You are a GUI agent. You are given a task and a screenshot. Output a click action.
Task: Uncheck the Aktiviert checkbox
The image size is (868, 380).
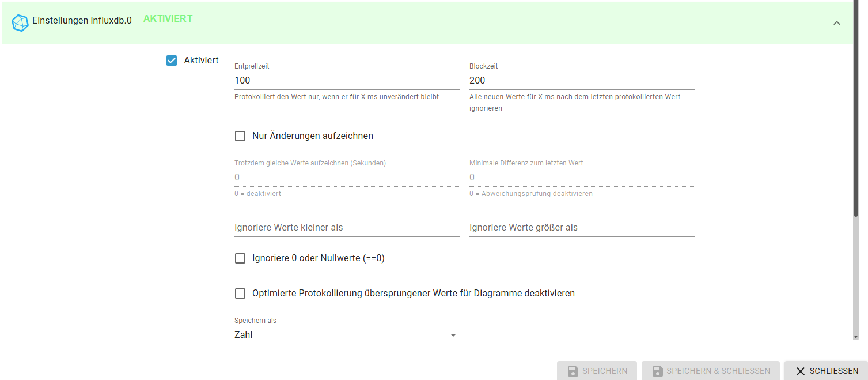171,60
